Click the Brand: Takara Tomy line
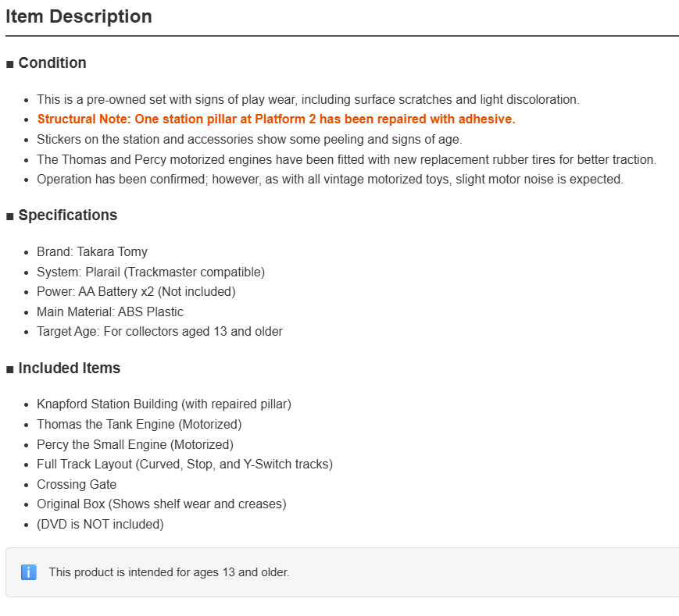 pos(92,251)
